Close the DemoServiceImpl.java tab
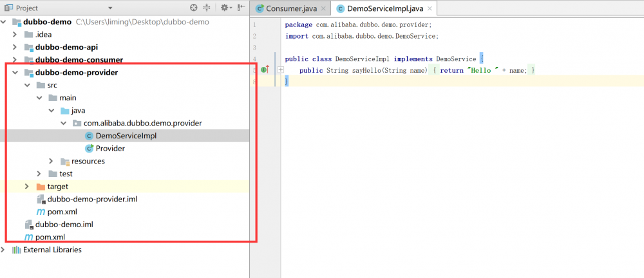Image resolution: width=644 pixels, height=278 pixels. 430,9
